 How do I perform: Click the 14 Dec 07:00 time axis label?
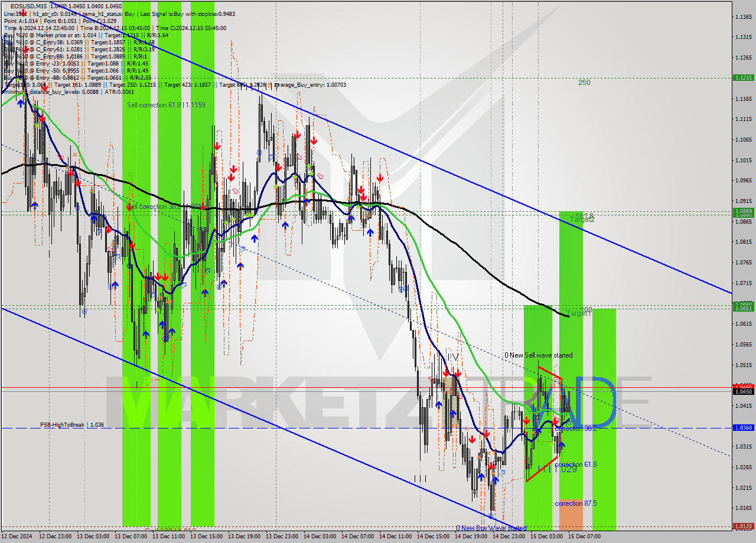[357, 537]
